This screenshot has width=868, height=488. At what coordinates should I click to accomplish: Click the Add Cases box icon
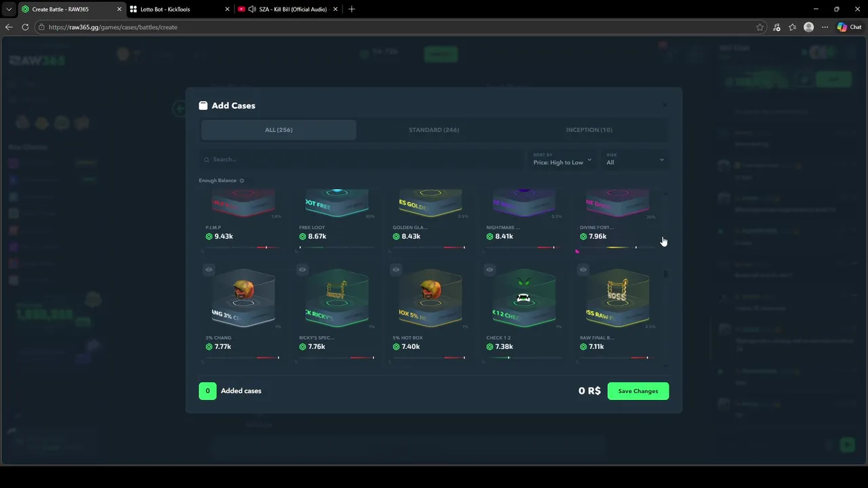203,106
